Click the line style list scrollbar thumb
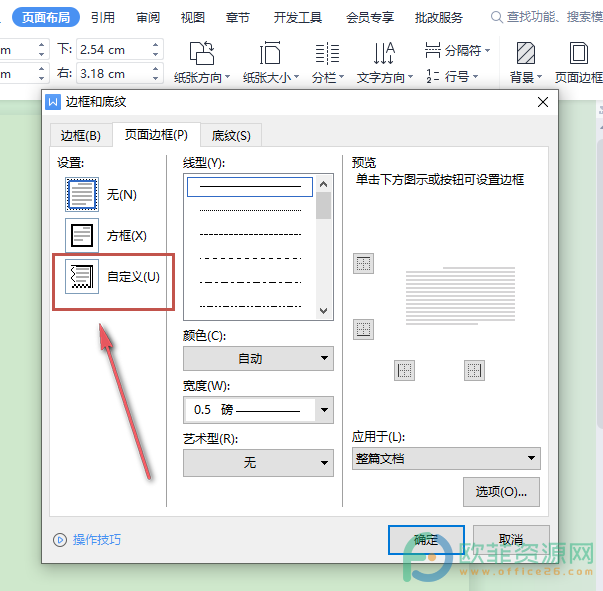Viewport: 603px width, 591px height. [x=323, y=205]
